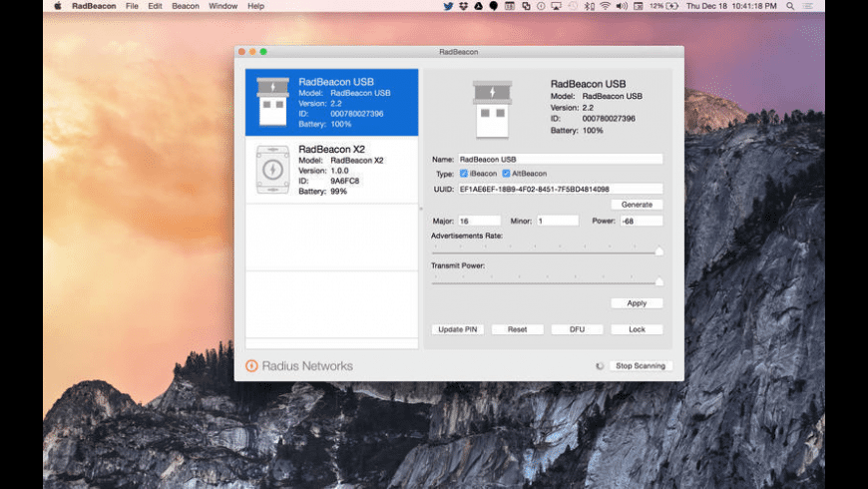Click the Transmit Power slider handle
This screenshot has height=489, width=868.
tap(658, 281)
